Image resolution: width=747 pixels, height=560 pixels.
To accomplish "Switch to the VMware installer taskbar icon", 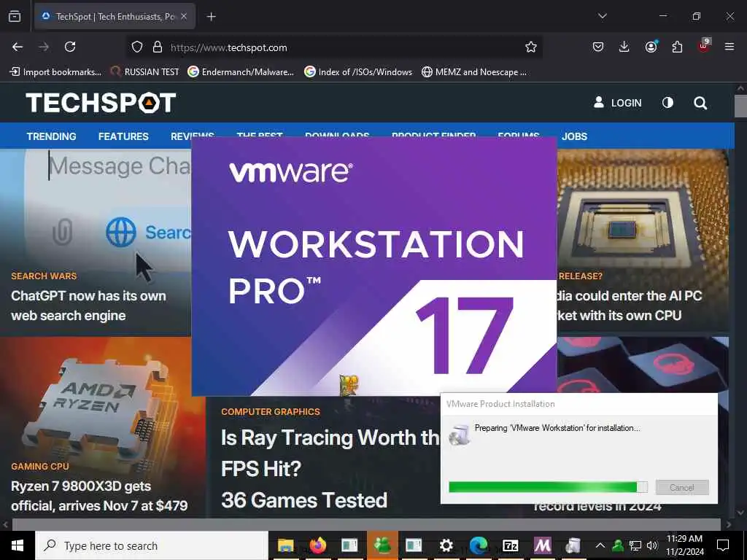I will point(573,545).
